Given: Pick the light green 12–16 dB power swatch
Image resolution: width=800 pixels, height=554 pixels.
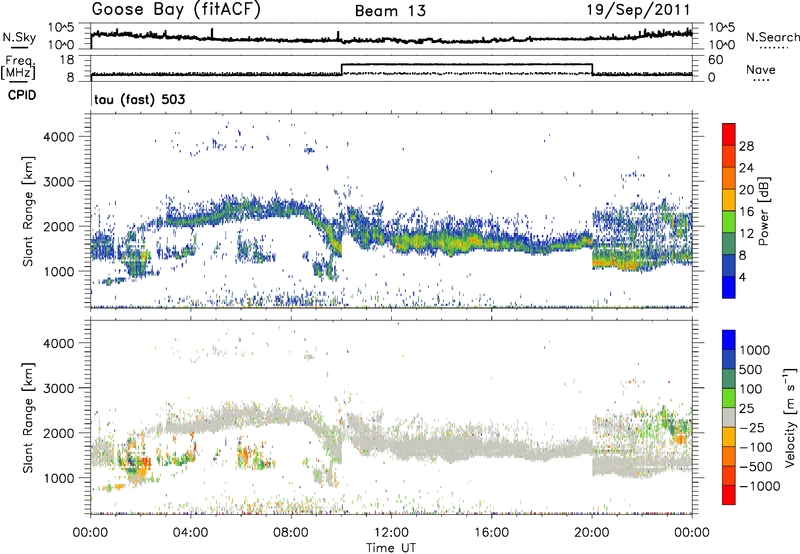Looking at the screenshot, I should tap(729, 222).
